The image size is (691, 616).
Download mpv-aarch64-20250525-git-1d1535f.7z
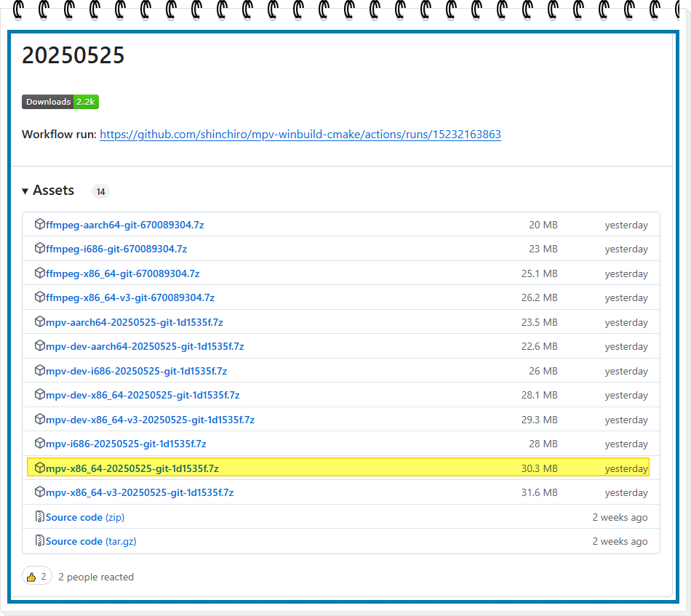pos(135,322)
